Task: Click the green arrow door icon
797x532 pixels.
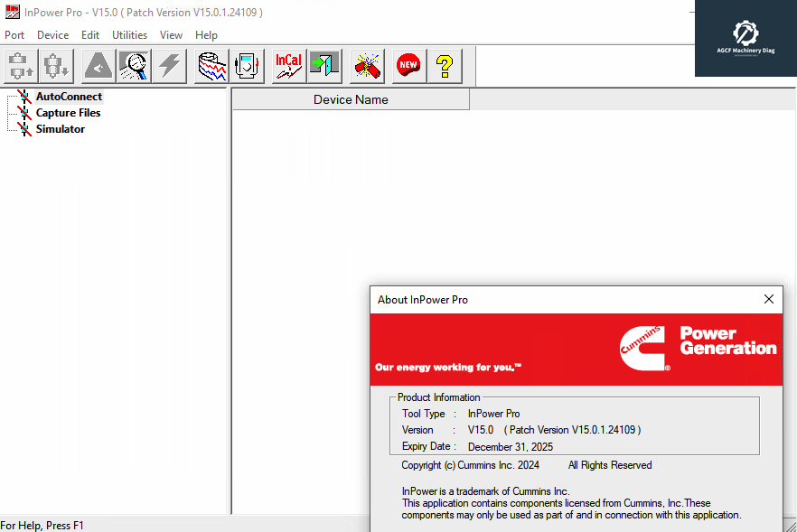Action: [324, 66]
